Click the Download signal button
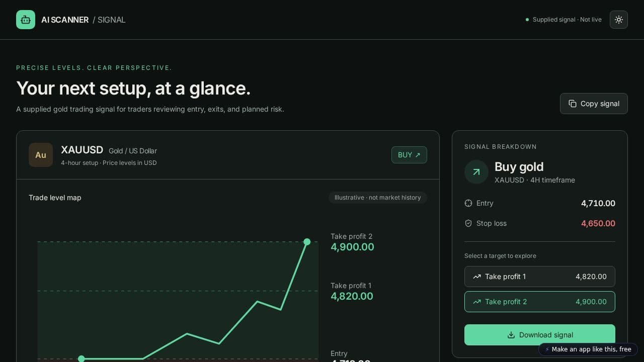Screen dimensions: 644x362 pos(540,335)
